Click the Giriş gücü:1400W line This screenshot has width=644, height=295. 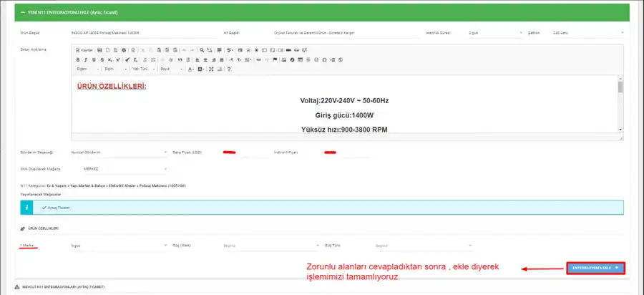click(x=344, y=115)
